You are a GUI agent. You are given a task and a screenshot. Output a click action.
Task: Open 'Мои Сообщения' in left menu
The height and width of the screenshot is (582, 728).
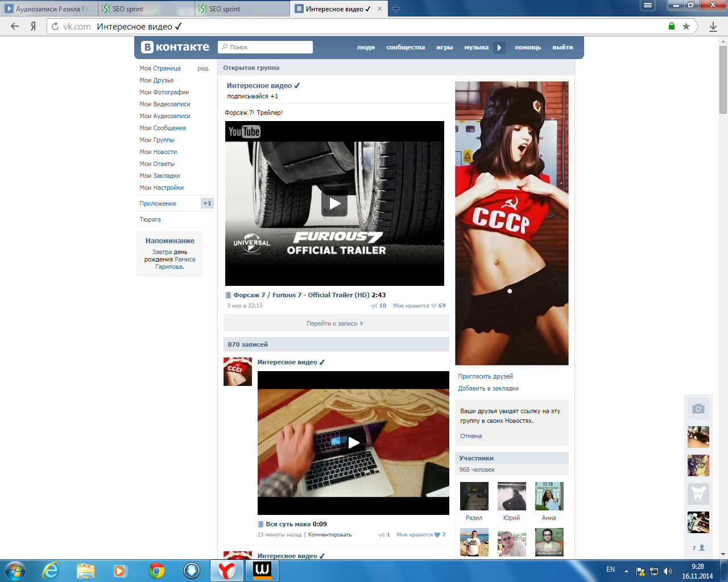163,128
